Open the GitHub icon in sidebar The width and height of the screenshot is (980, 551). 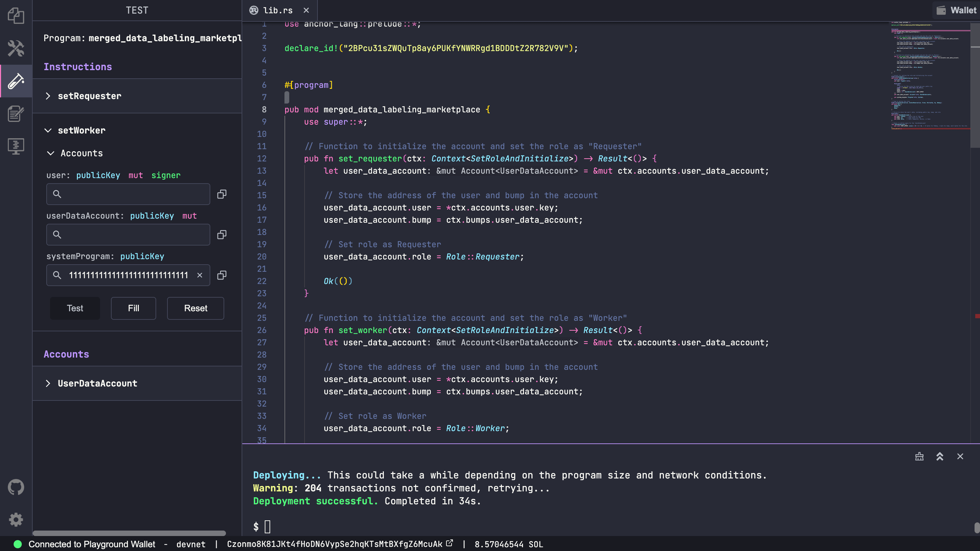(x=16, y=487)
